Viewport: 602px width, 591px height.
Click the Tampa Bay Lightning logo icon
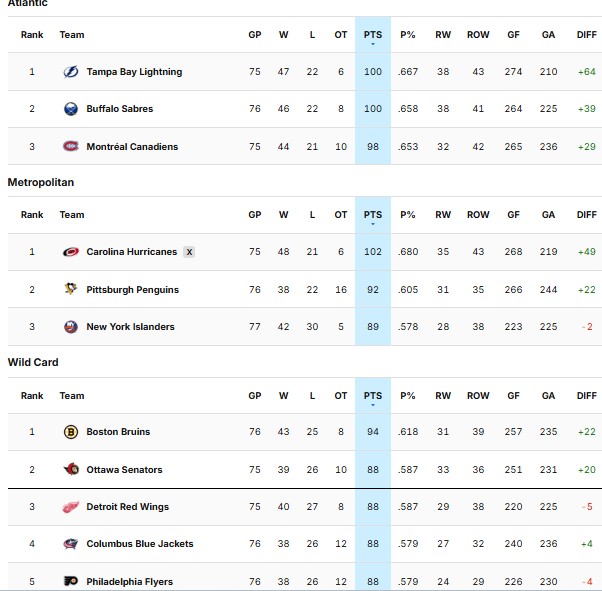click(71, 72)
